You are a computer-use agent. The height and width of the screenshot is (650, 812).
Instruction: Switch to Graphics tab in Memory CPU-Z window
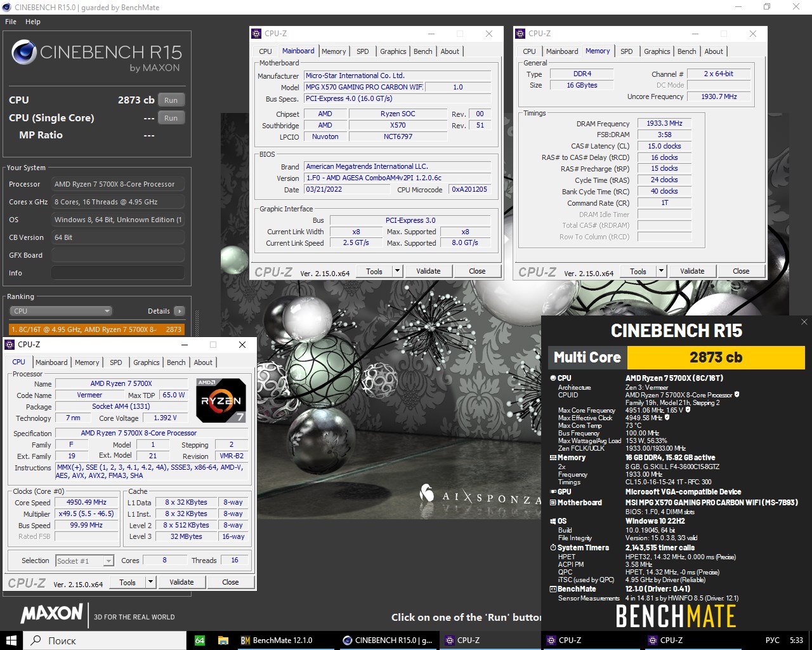tap(657, 51)
